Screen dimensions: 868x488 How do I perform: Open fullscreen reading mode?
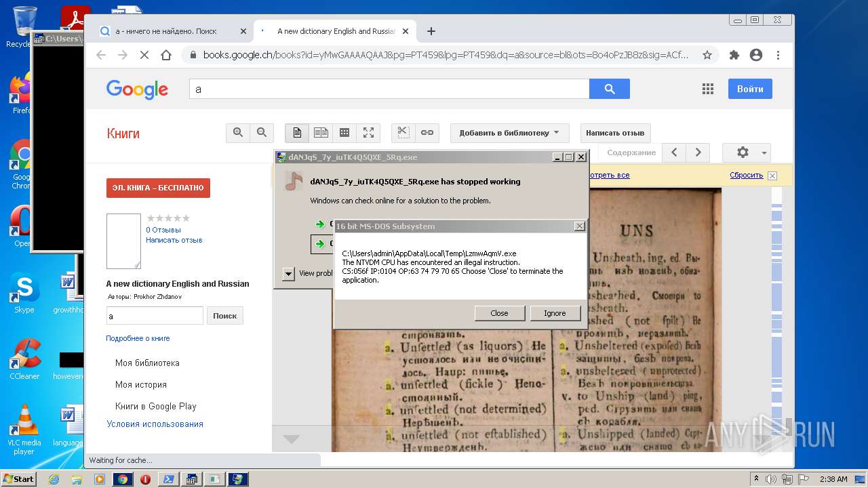tap(368, 133)
